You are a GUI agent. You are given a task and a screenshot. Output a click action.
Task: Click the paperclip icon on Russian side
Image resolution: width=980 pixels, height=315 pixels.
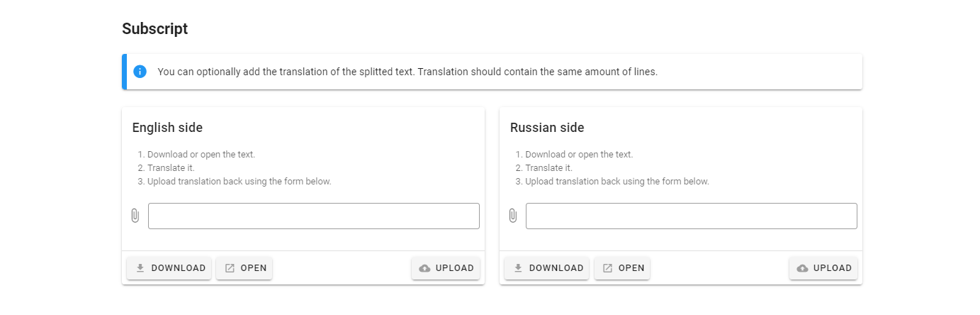513,216
